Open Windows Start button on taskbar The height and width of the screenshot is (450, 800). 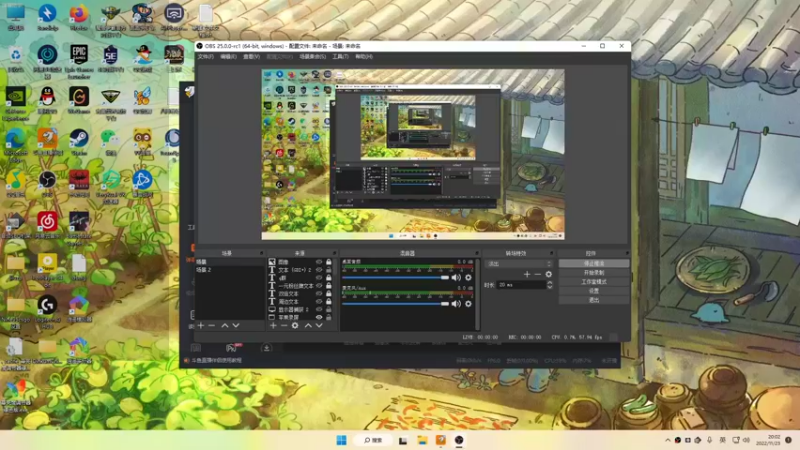click(x=341, y=440)
